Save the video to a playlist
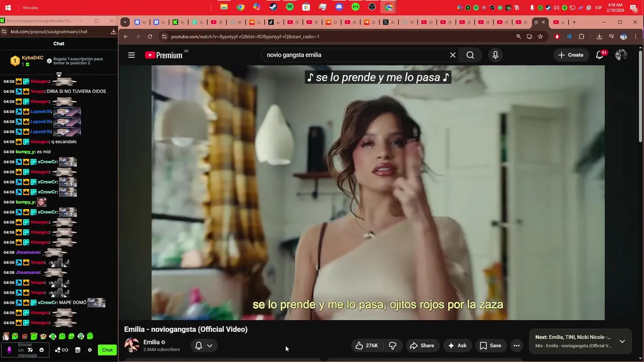The width and height of the screenshot is (644, 362). click(x=490, y=345)
